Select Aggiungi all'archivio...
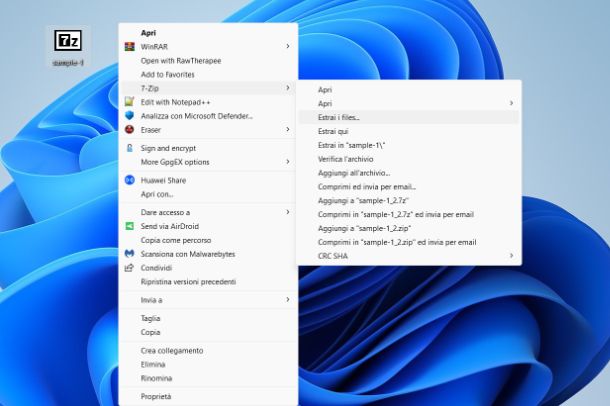Screen dimensions: 610x406 point(409,173)
